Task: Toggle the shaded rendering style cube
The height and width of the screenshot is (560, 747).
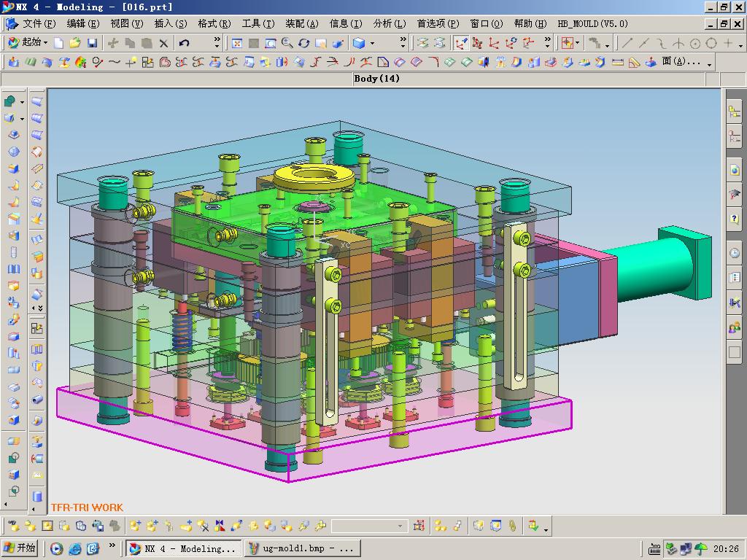Action: (358, 43)
